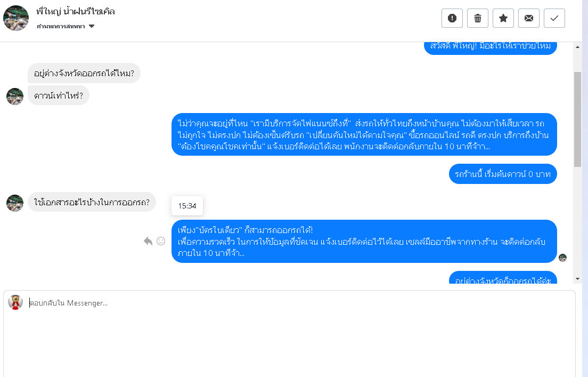Click the reply arrow beside the message
The height and width of the screenshot is (377, 588).
(x=148, y=241)
